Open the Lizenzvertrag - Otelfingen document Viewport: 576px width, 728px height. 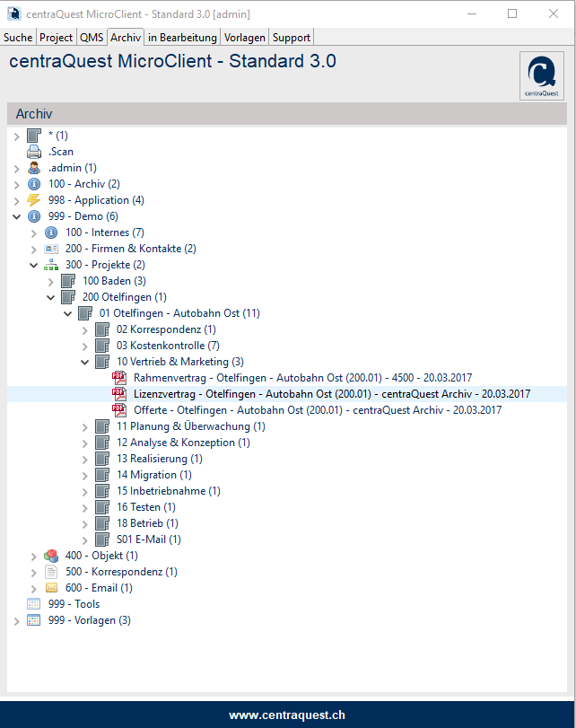click(332, 394)
